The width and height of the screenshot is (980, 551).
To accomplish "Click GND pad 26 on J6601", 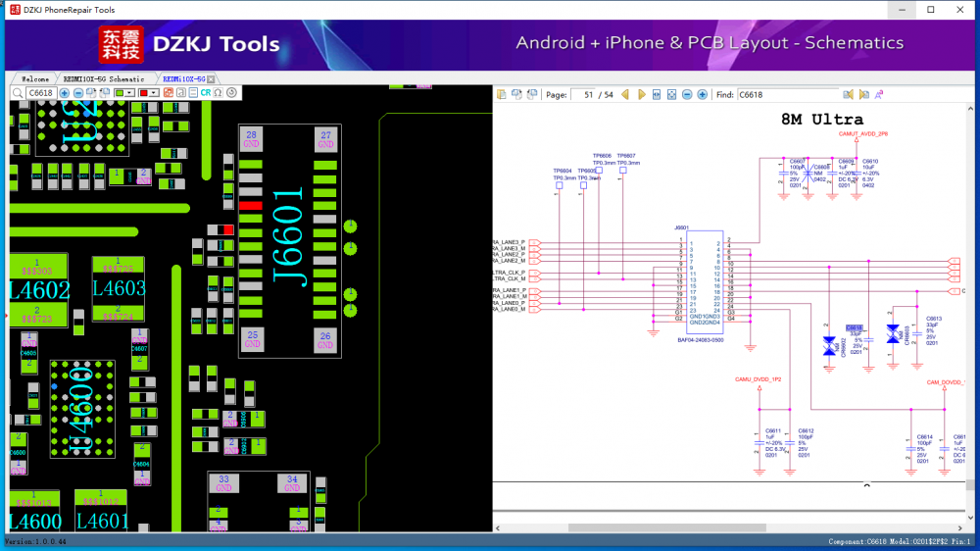I will tap(325, 339).
